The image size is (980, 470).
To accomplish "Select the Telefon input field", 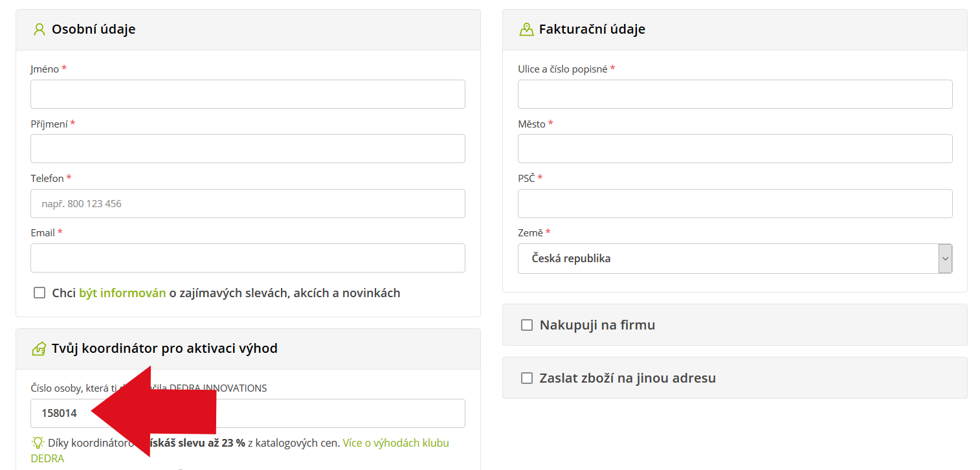I will pos(247,203).
